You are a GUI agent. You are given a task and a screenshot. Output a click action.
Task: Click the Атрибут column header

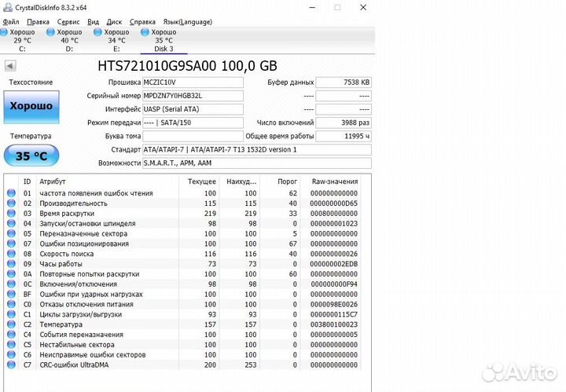pyautogui.click(x=107, y=181)
